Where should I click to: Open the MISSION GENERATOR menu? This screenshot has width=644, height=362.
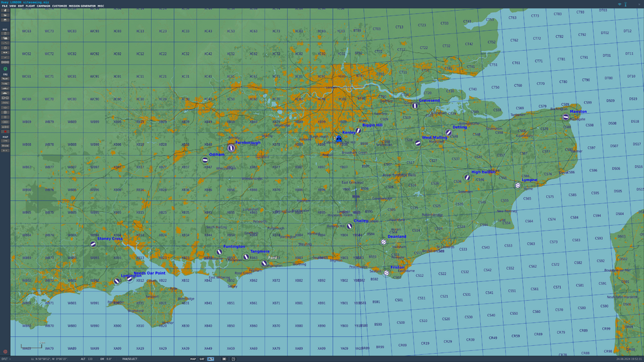click(82, 6)
